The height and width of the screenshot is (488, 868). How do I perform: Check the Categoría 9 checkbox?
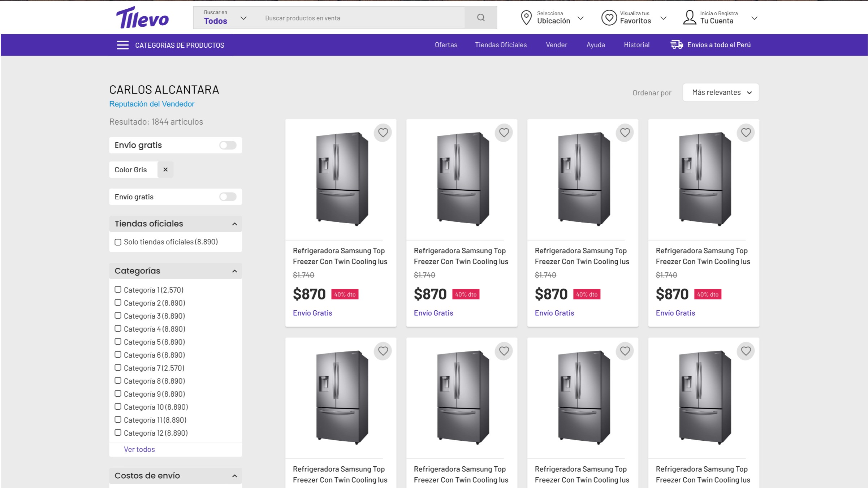pos(118,393)
